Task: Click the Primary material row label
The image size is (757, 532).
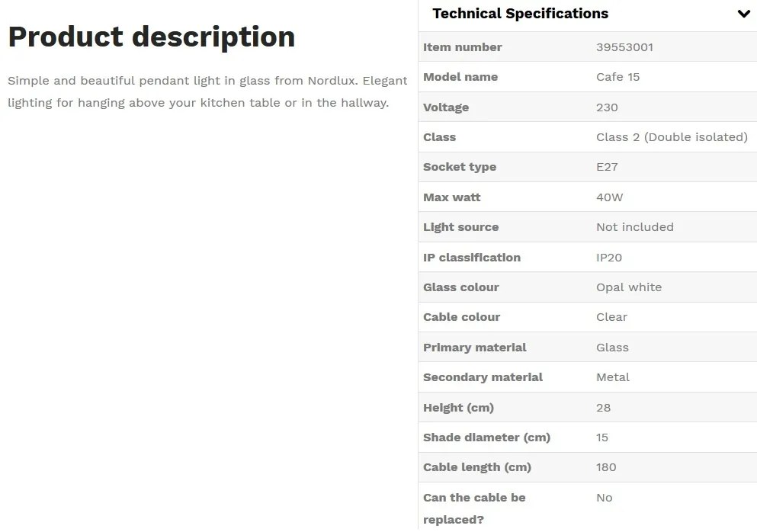Action: [x=474, y=348]
